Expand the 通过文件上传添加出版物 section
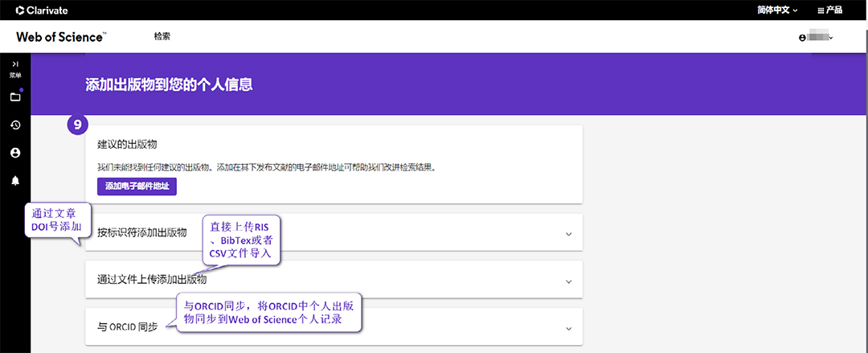This screenshot has height=353, width=868. [334, 279]
